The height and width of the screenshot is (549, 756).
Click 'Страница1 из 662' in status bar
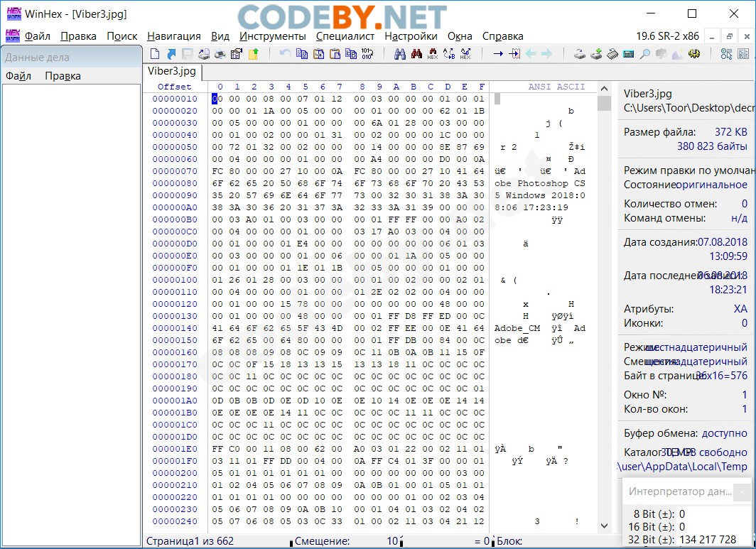point(190,541)
